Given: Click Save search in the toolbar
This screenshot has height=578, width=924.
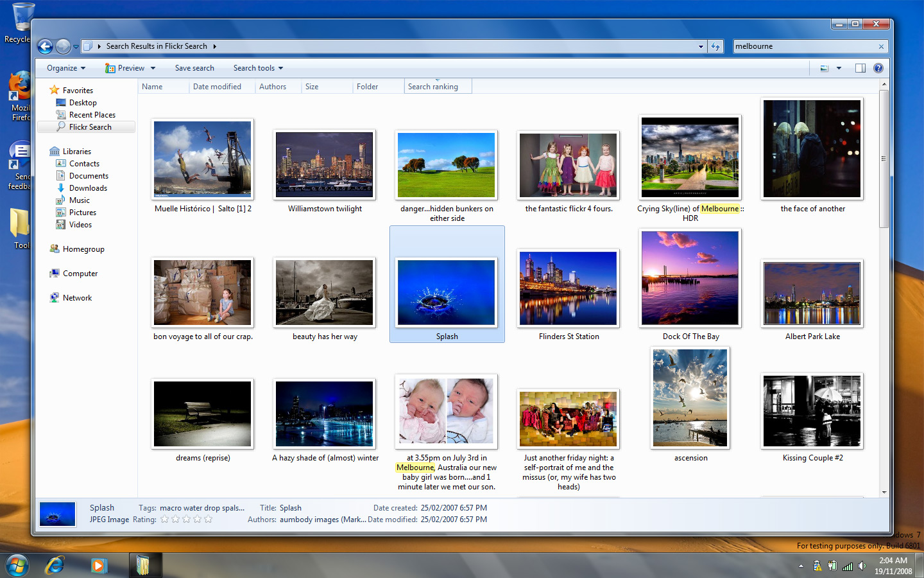Looking at the screenshot, I should [194, 68].
